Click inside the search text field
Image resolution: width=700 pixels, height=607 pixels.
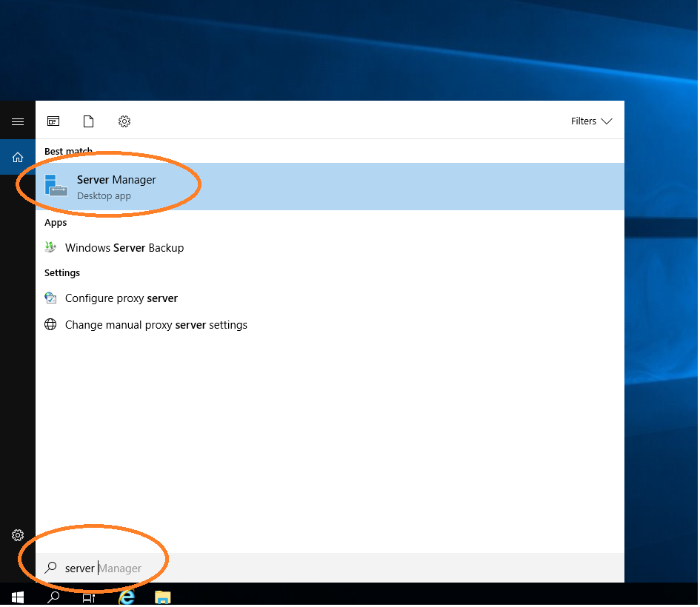pos(333,569)
